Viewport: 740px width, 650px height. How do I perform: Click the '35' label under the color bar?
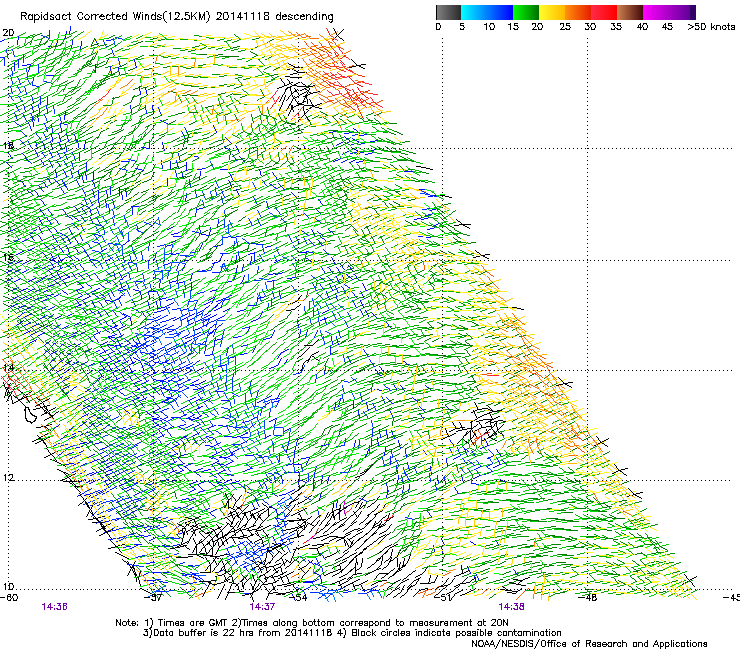click(x=616, y=27)
